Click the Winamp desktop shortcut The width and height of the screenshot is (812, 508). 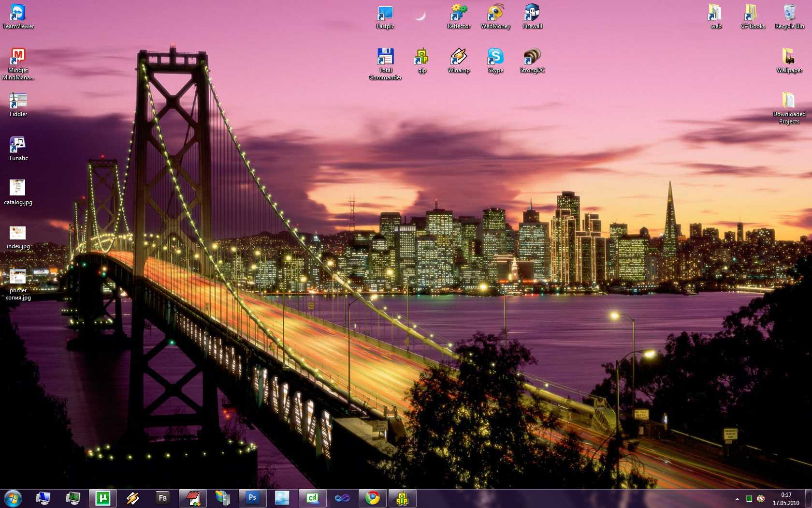click(459, 57)
